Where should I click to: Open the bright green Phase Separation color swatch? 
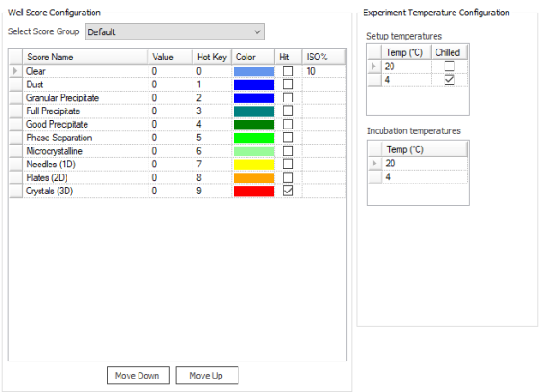tap(253, 138)
